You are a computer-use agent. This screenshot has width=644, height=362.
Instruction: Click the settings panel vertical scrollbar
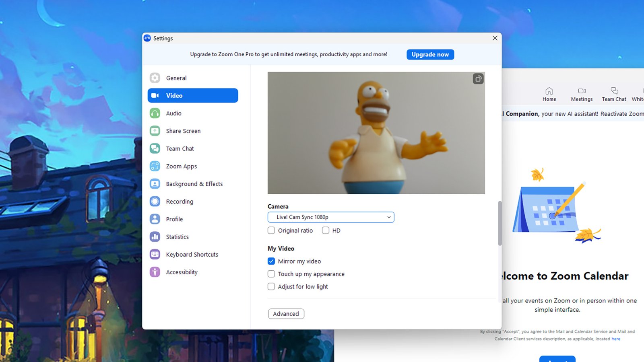tap(500, 223)
